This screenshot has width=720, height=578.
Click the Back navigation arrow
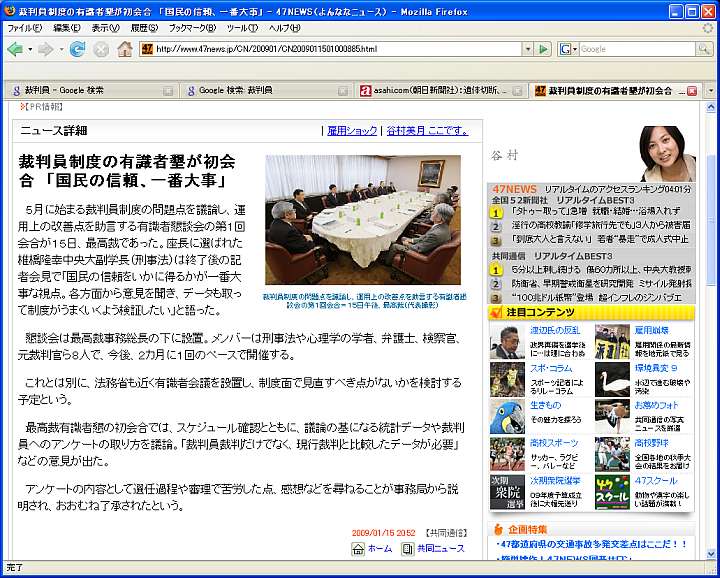[17, 49]
